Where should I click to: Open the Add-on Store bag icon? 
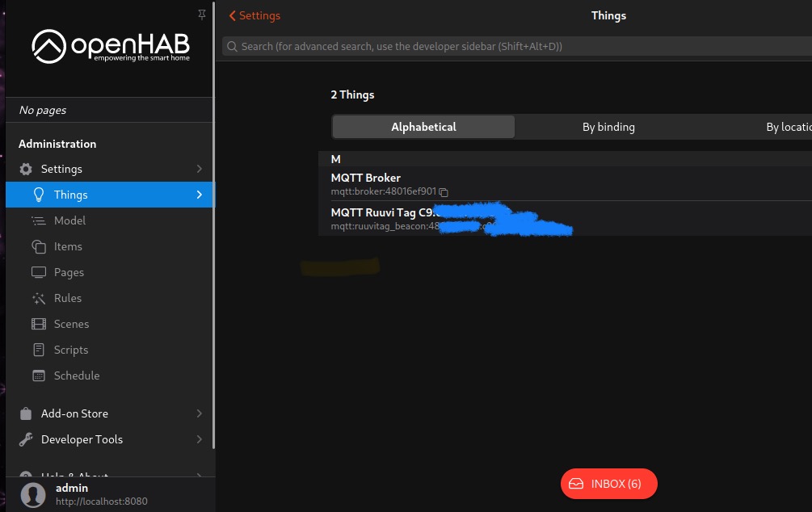coord(26,413)
